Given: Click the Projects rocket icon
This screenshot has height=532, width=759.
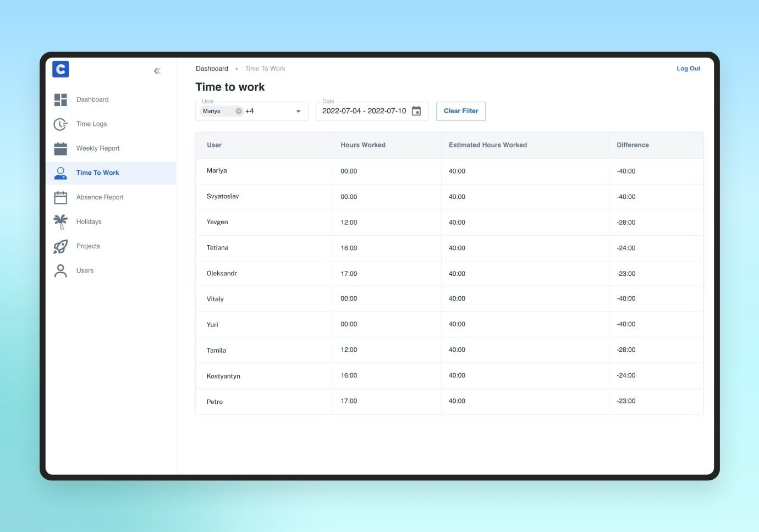Looking at the screenshot, I should tap(61, 246).
